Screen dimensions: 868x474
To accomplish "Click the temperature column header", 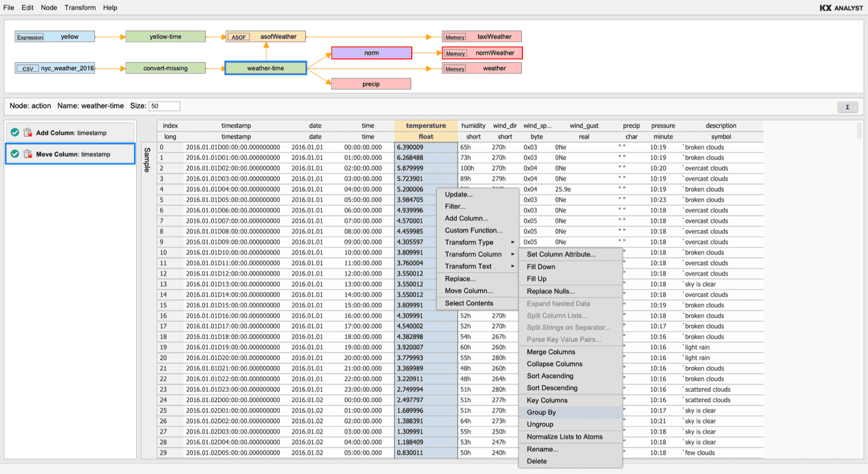I will pos(426,126).
